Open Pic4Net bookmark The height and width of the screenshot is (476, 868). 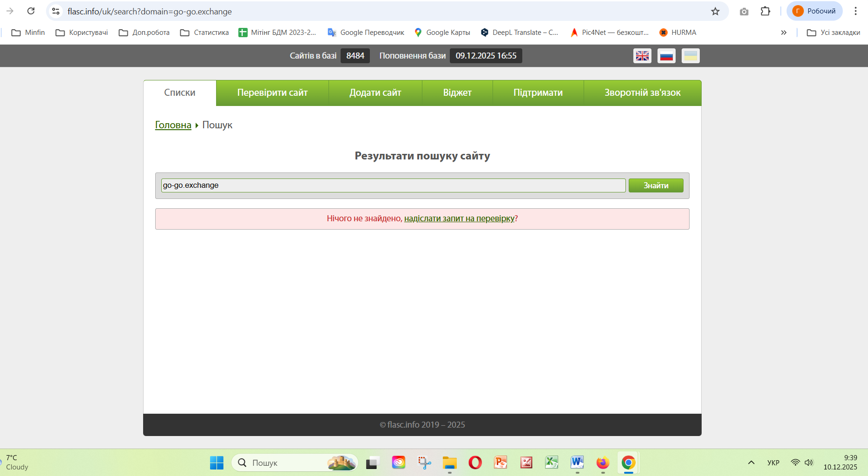pyautogui.click(x=609, y=33)
